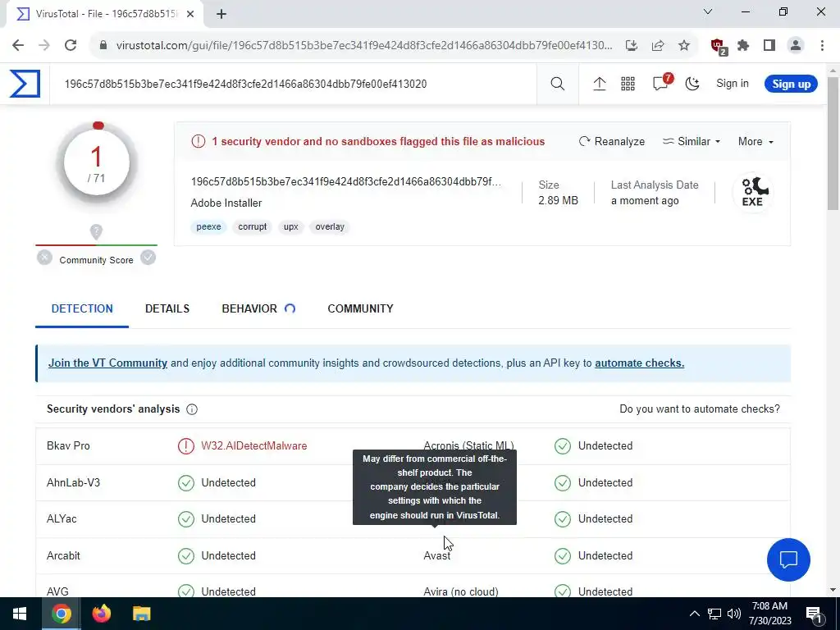Click the Bkav Pro vendor name
Image resolution: width=840 pixels, height=630 pixels.
[68, 445]
